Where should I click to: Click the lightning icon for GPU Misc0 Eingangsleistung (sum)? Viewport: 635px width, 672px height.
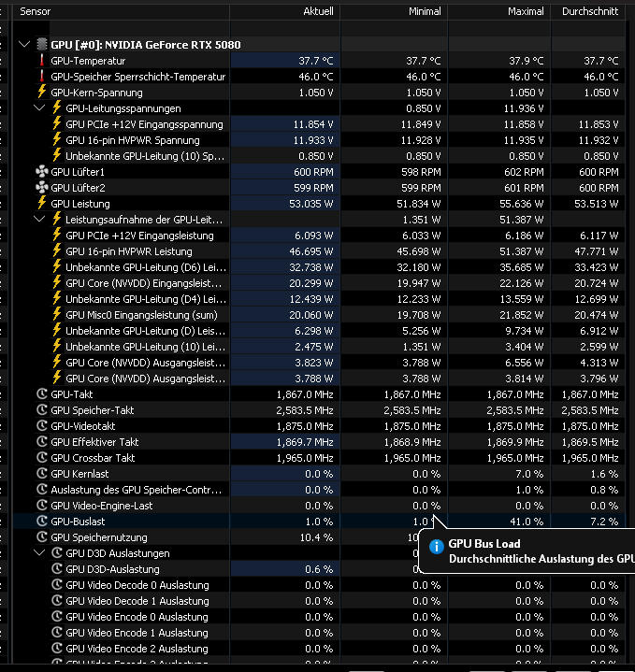[57, 314]
